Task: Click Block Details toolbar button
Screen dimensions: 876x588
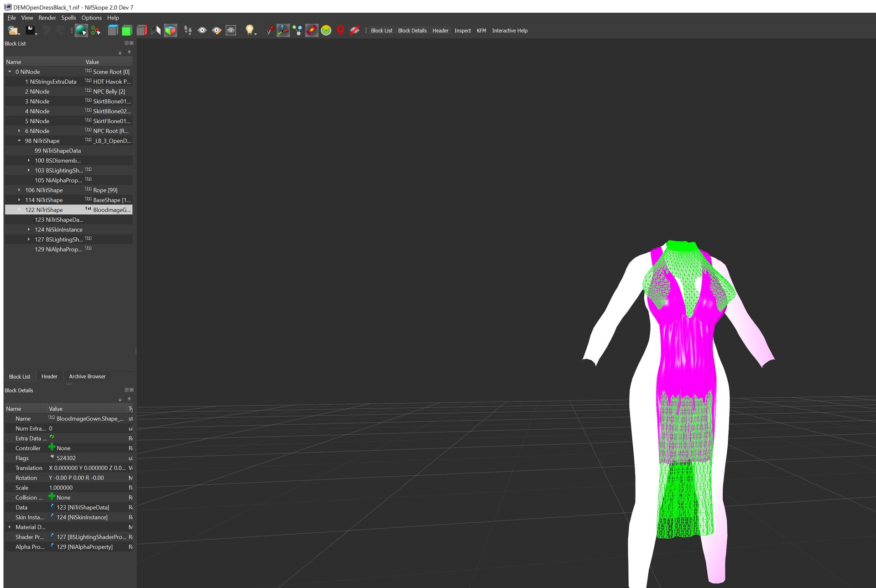Action: coord(412,31)
